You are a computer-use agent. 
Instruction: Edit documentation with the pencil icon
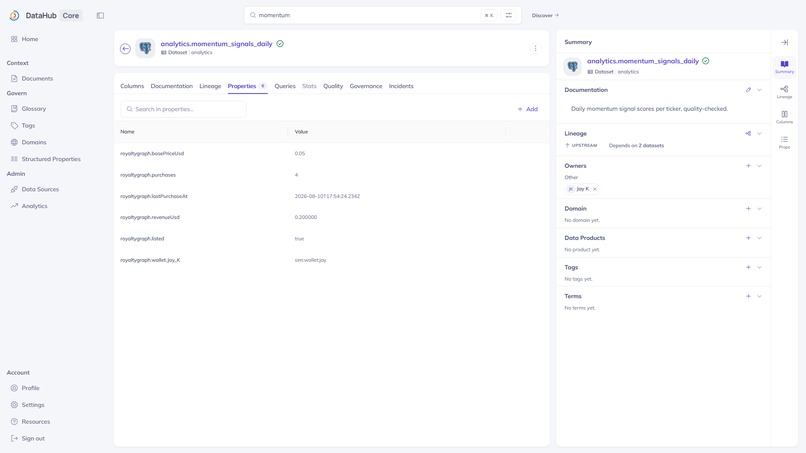pyautogui.click(x=748, y=90)
